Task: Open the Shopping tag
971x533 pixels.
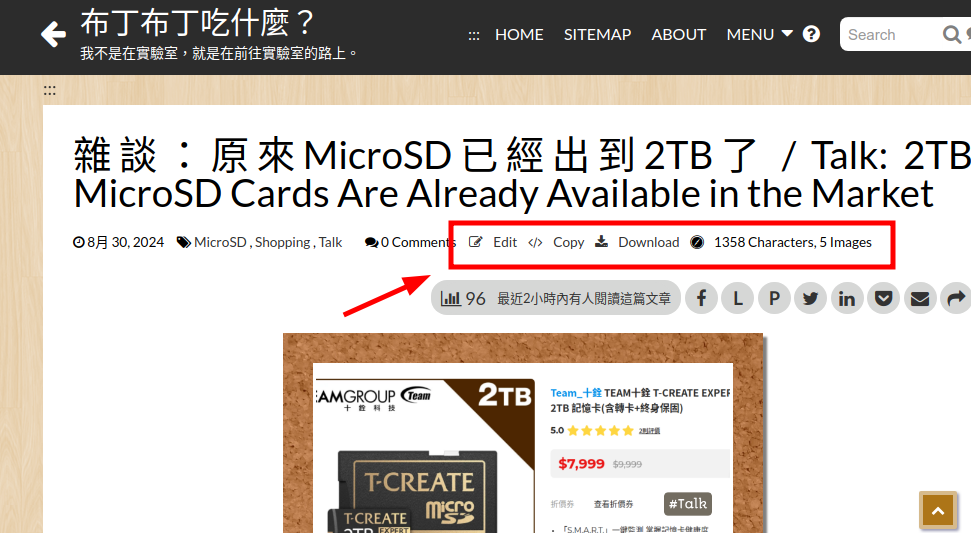Action: pos(282,242)
